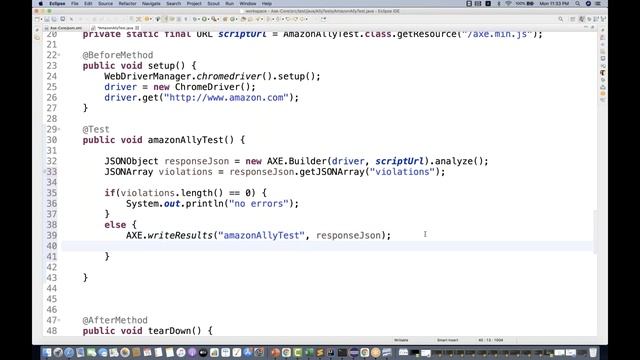This screenshot has height=360, width=640.
Task: Maximize the editor area
Action: click(593, 27)
